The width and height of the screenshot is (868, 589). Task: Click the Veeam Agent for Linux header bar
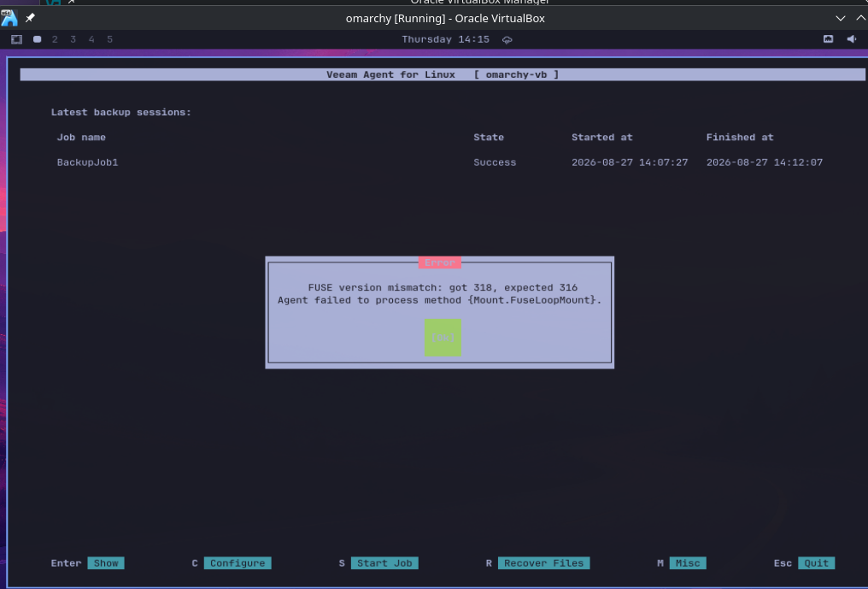pyautogui.click(x=443, y=75)
